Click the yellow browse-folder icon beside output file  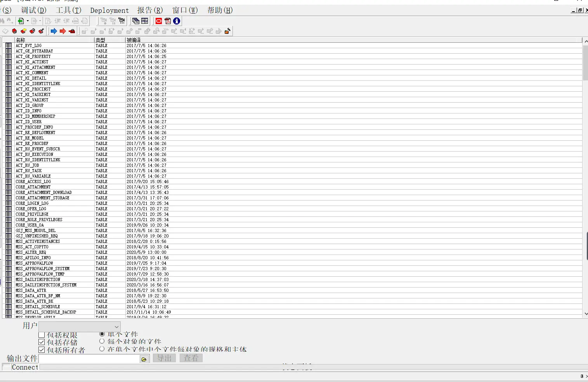pyautogui.click(x=144, y=359)
